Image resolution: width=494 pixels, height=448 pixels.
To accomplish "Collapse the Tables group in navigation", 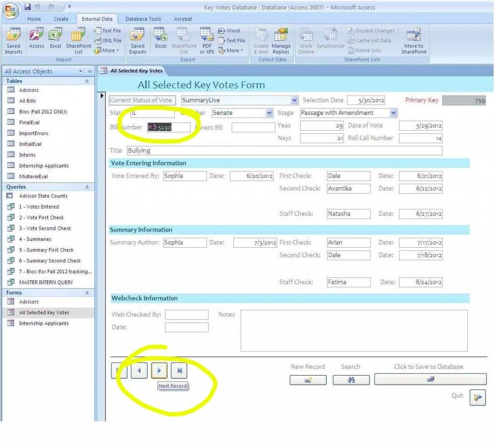I will 87,81.
